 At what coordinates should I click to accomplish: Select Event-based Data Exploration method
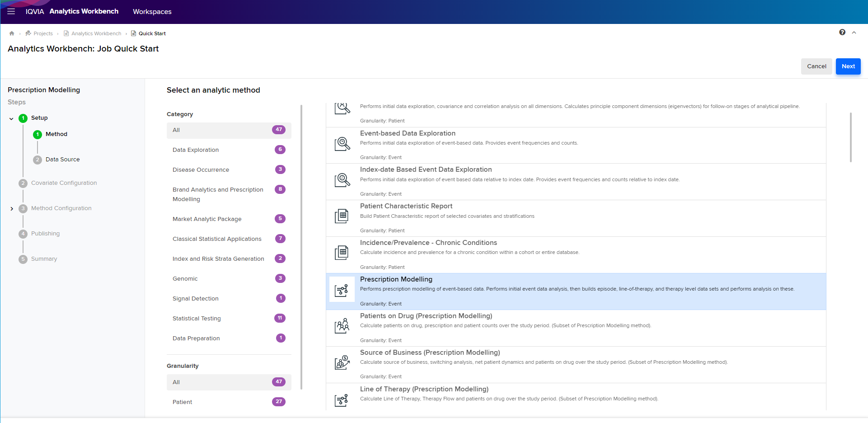(576, 146)
